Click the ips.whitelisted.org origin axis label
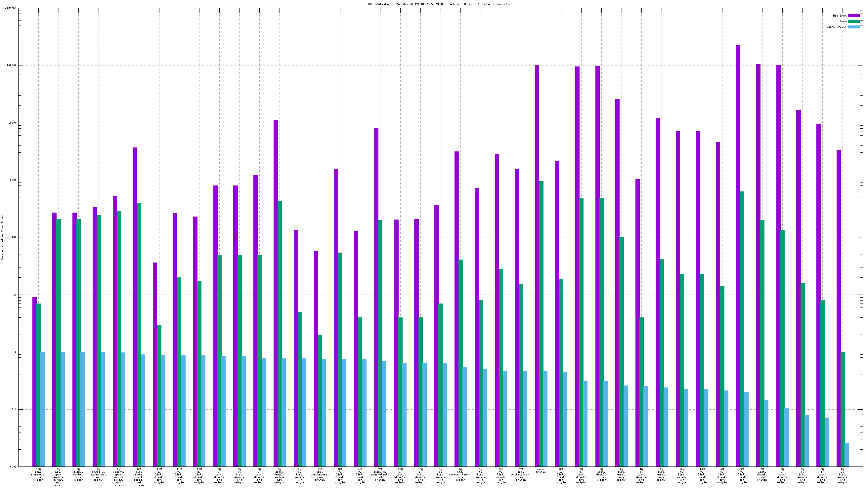This screenshot has width=868, height=488. click(521, 474)
